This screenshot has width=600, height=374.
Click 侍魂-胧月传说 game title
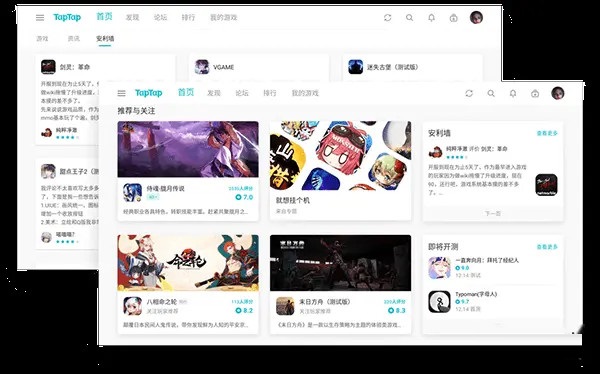(165, 188)
